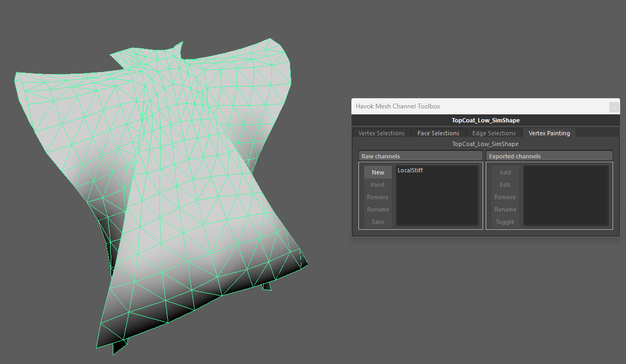Viewport: 626px width, 364px height.
Task: Click Toggle in the Exported channels section
Action: tap(505, 222)
